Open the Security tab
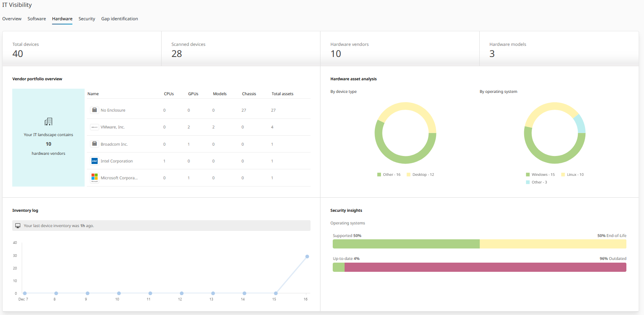The image size is (644, 315). click(87, 19)
